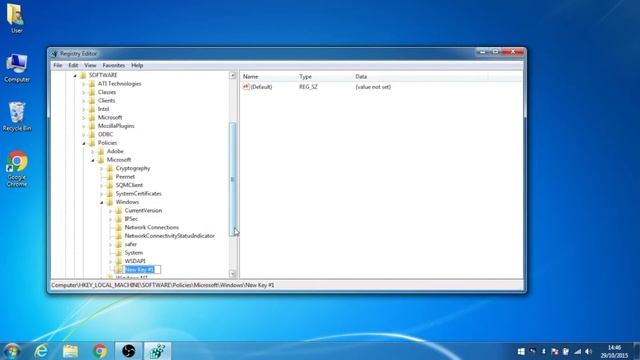The height and width of the screenshot is (360, 640).
Task: Select the IPSec key
Action: click(x=131, y=219)
